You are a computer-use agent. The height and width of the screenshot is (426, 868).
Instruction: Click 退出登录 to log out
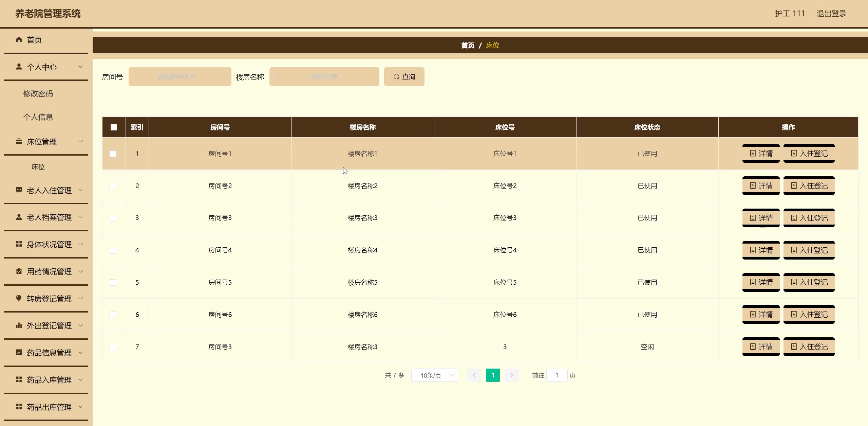click(x=831, y=14)
